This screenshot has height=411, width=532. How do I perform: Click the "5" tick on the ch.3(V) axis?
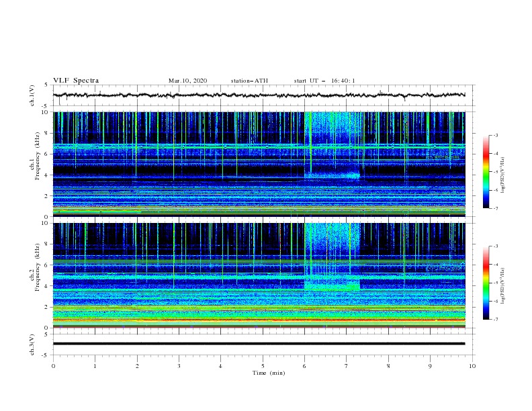click(x=46, y=334)
